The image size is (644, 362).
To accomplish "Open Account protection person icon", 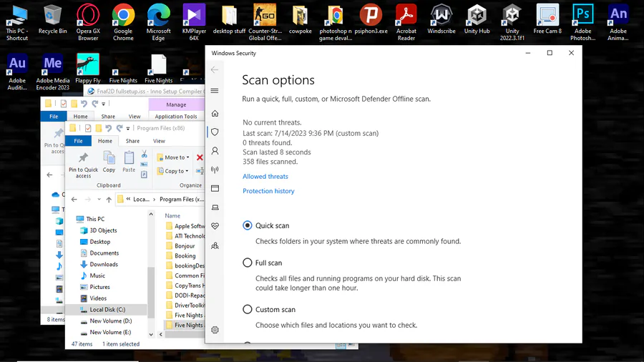I will 215,151.
